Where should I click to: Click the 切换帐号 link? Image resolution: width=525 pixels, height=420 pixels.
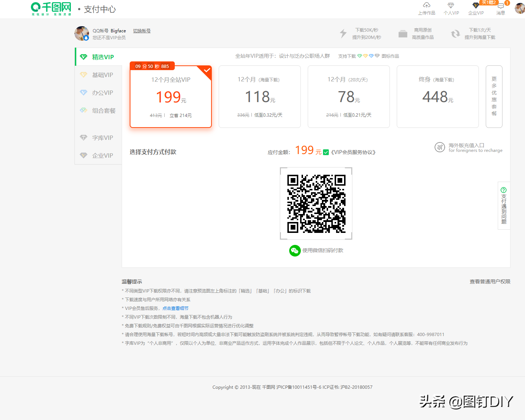pyautogui.click(x=142, y=31)
